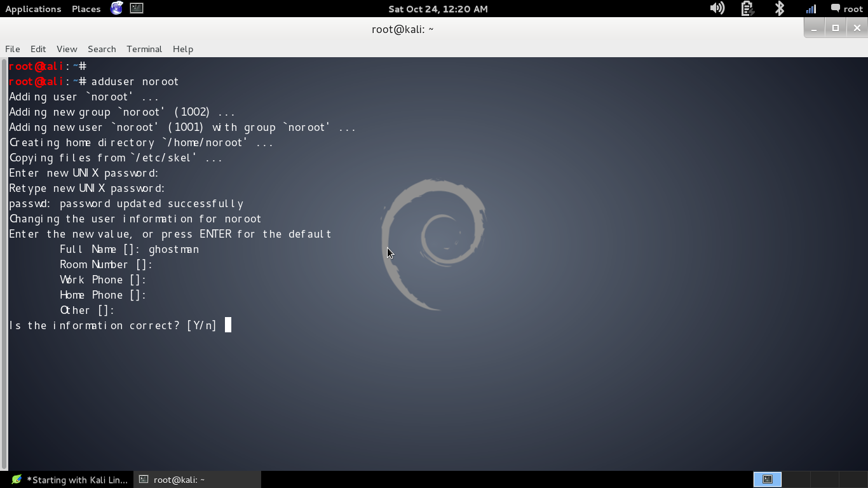868x488 pixels.
Task: Open the Edit menu
Action: (x=38, y=49)
